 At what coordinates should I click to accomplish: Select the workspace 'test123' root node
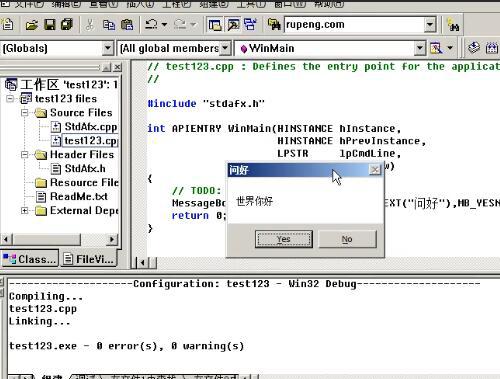[69, 85]
